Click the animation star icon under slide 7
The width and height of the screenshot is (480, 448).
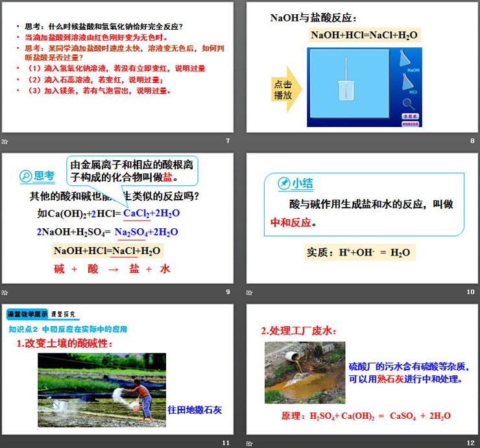[5, 141]
